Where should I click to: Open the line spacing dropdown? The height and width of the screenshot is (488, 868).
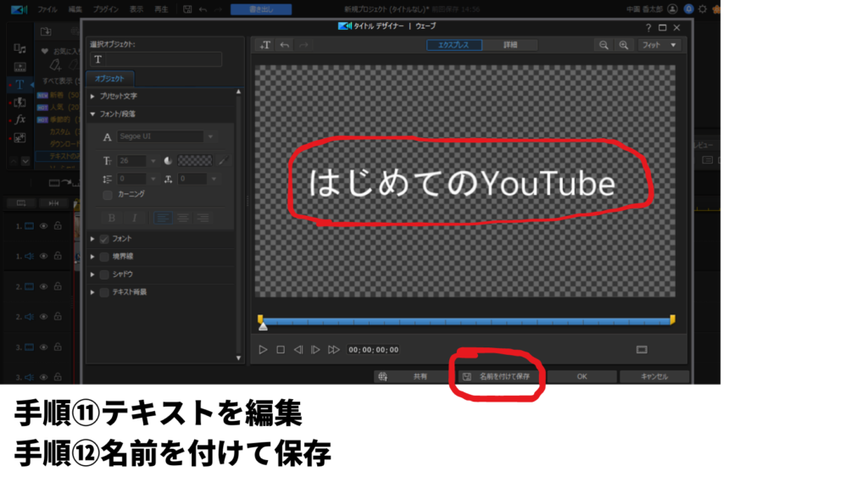click(x=153, y=179)
